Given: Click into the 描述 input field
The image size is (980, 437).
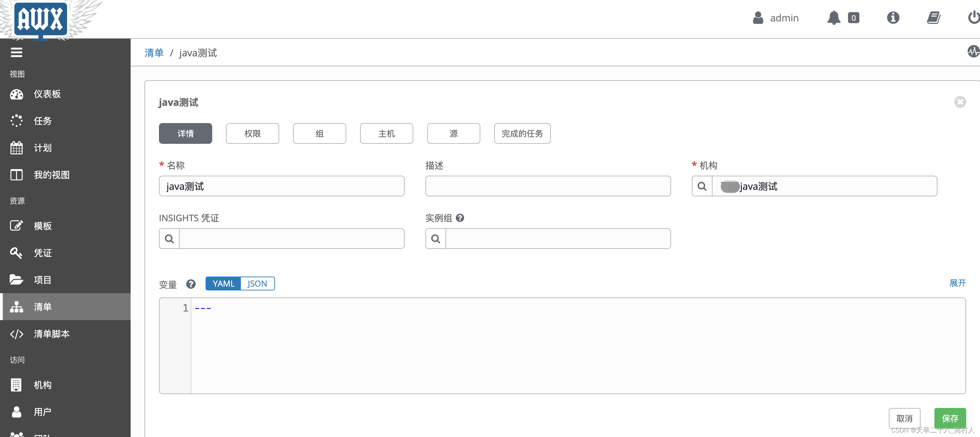Looking at the screenshot, I should 547,186.
